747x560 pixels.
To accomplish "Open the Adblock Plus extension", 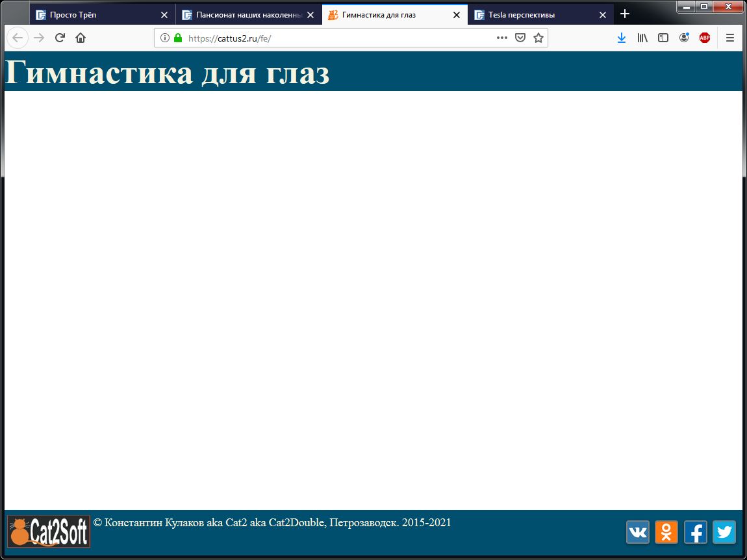I will 705,38.
